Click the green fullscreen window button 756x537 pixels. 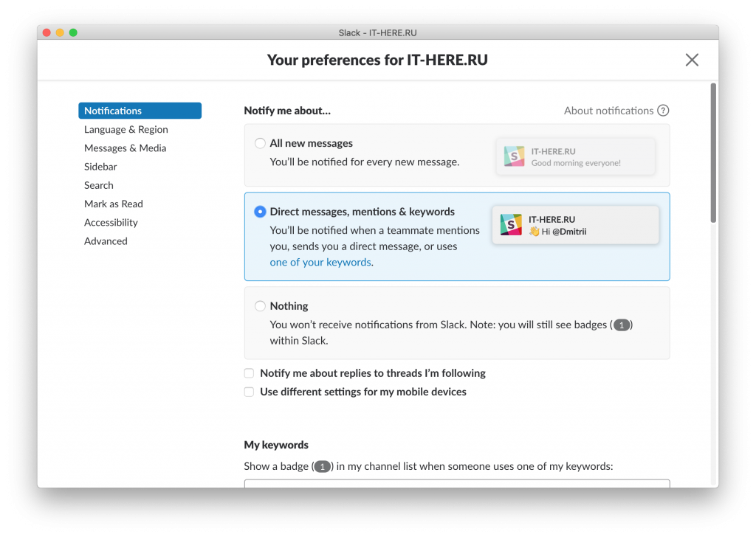coord(73,32)
